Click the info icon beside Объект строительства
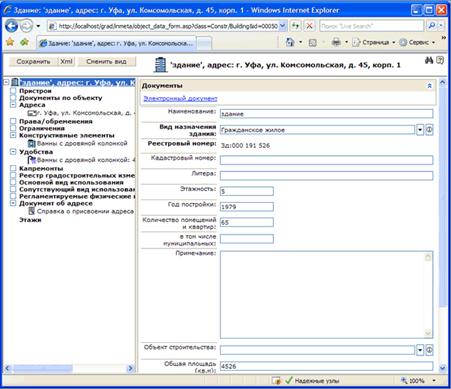This screenshot has width=451, height=389. click(x=429, y=350)
